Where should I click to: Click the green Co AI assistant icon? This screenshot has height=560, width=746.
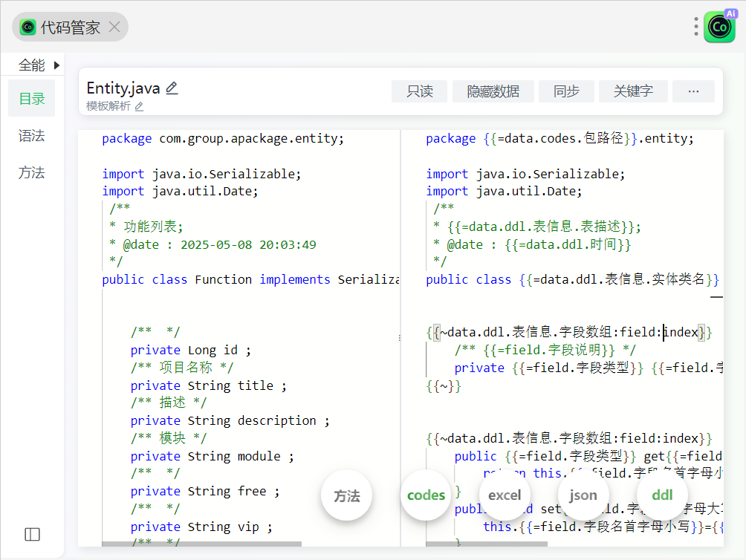719,27
